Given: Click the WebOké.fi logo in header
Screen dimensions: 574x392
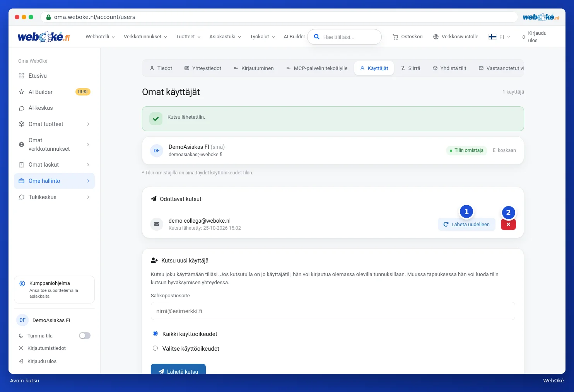Looking at the screenshot, I should [x=44, y=37].
